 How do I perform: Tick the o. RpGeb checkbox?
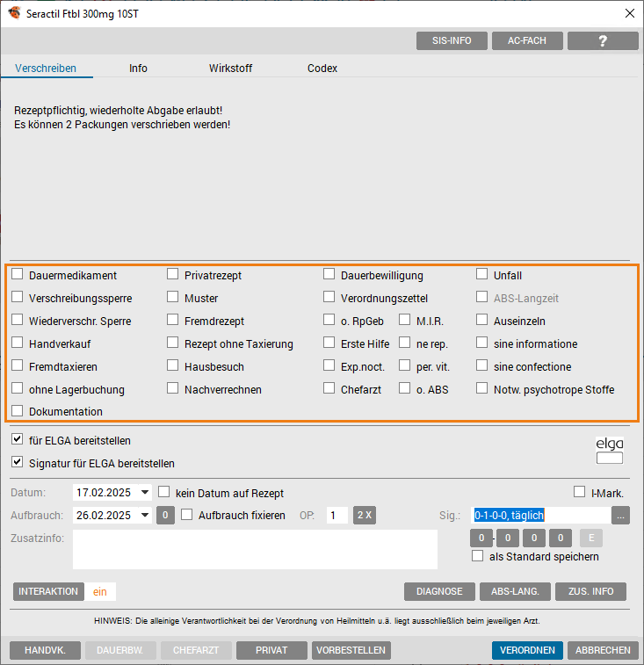coord(329,320)
